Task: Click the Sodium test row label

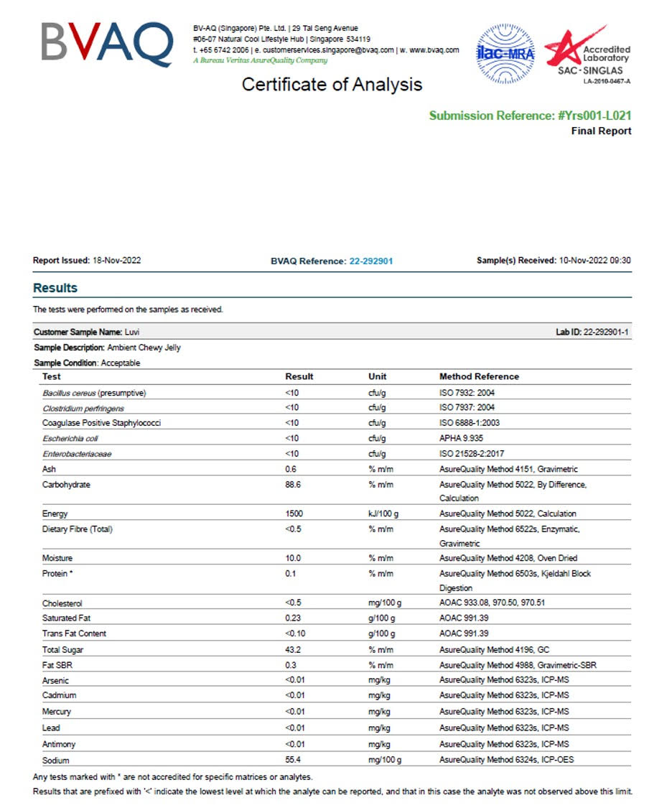Action: coord(55,760)
